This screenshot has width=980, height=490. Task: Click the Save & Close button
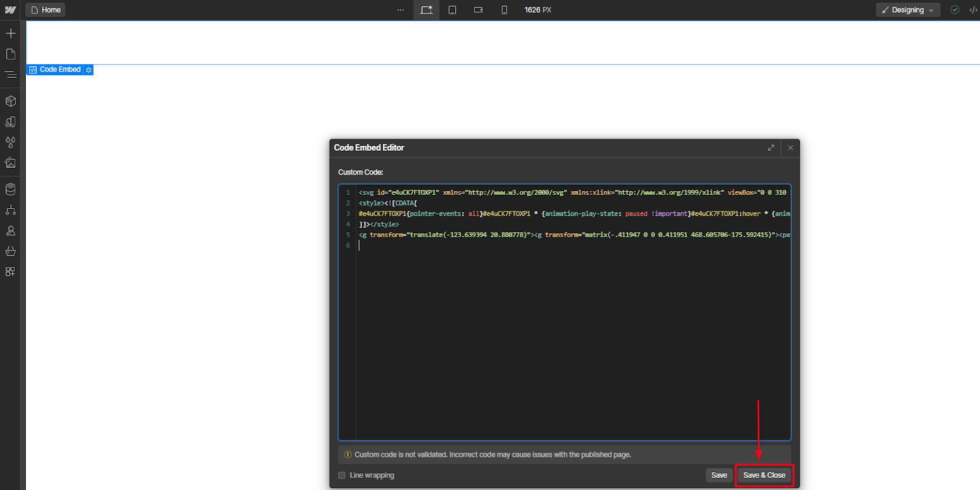click(x=764, y=475)
